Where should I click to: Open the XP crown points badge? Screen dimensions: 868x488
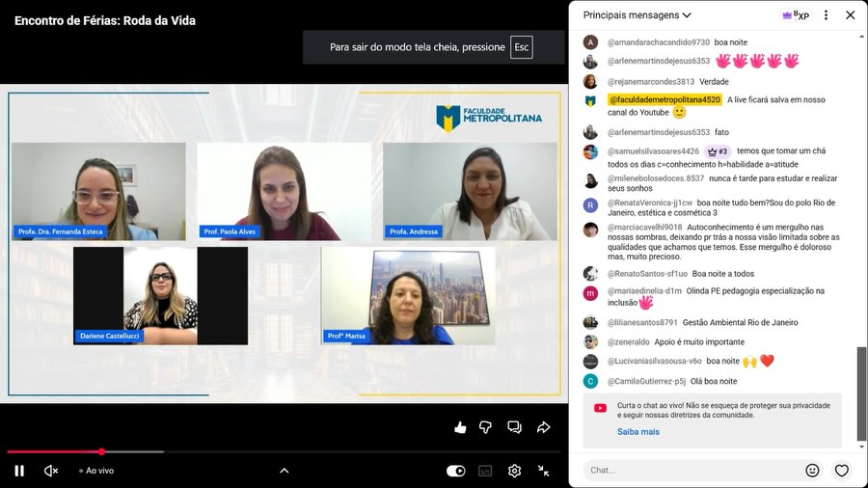[x=796, y=15]
